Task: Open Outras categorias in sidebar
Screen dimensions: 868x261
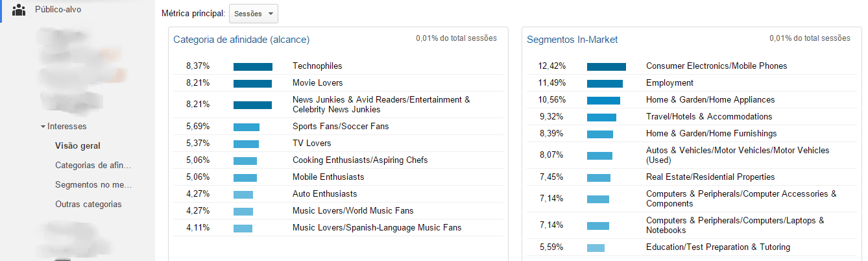Action: 88,204
